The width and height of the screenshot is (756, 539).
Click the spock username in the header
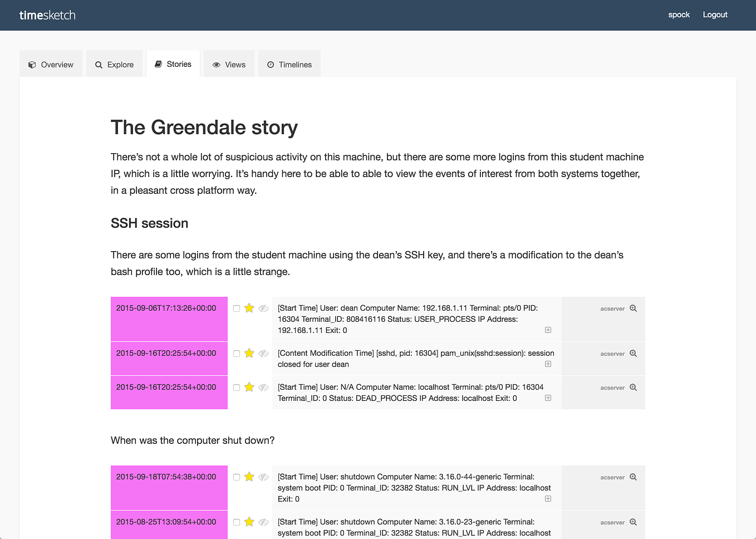(679, 14)
